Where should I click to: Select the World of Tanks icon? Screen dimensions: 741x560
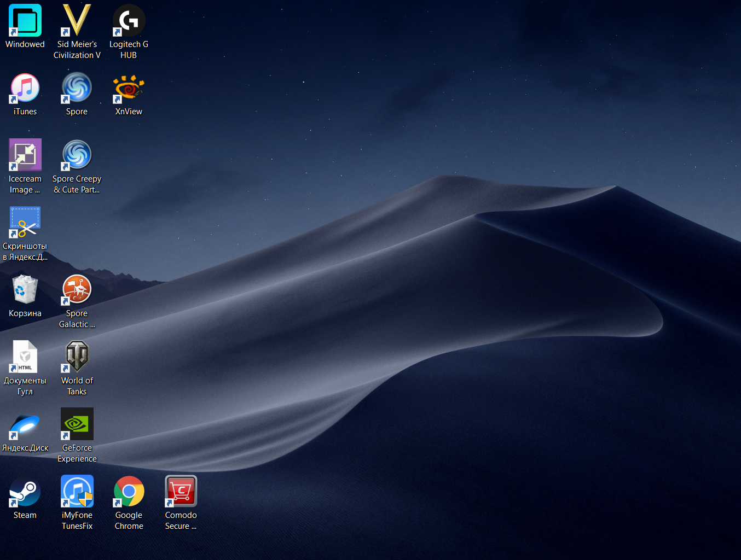[77, 357]
